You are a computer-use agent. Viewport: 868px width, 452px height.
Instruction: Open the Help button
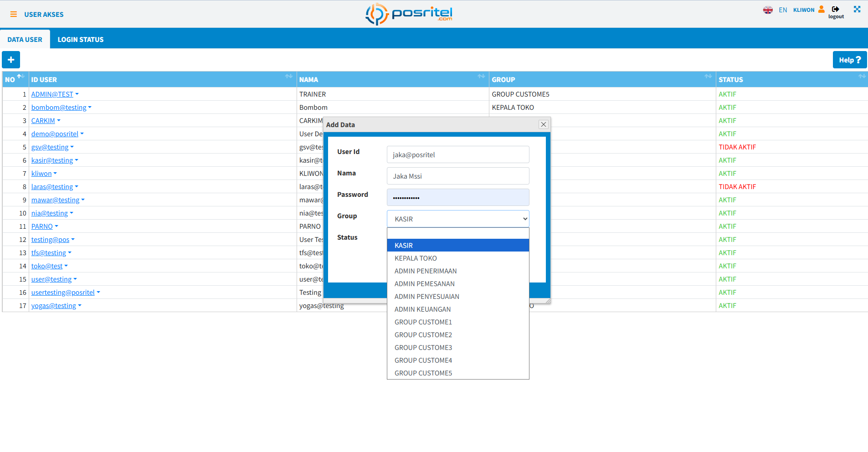point(850,60)
